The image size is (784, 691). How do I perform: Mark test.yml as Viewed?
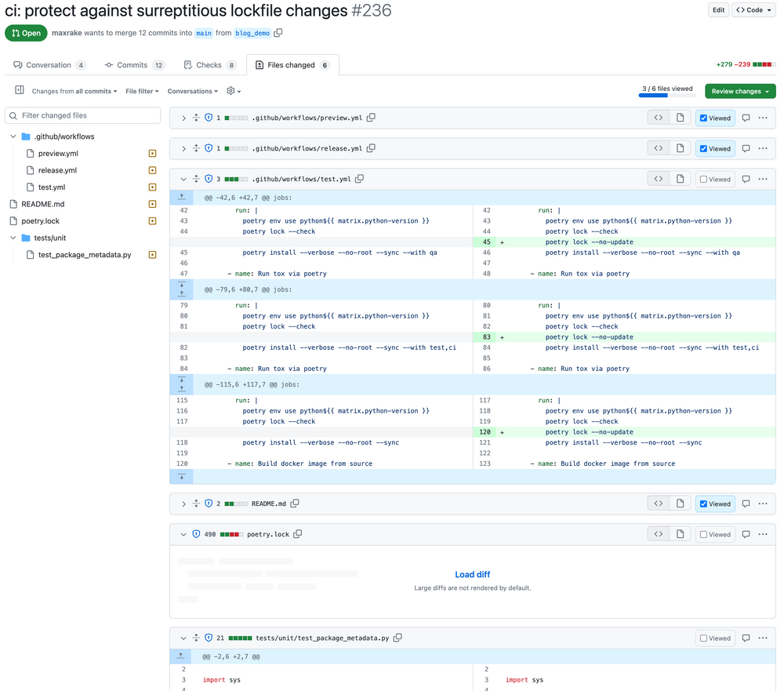tap(714, 179)
